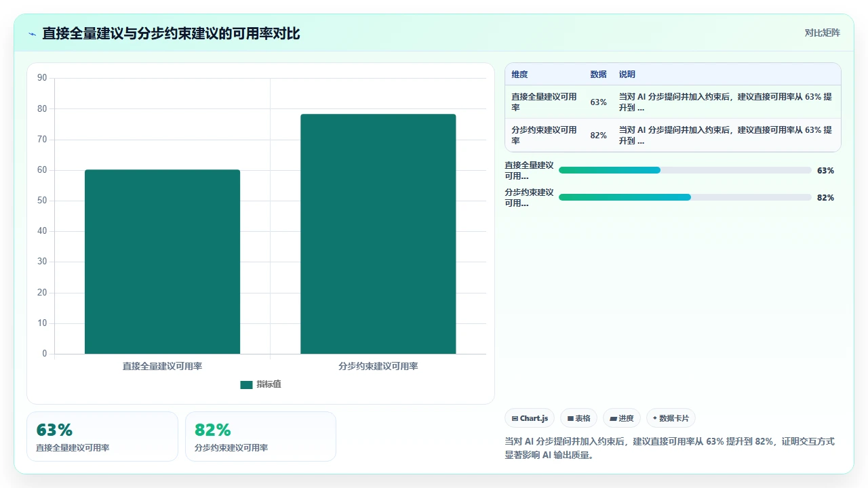The width and height of the screenshot is (868, 488).
Task: Click the 82% value beside the progress bar
Action: pyautogui.click(x=825, y=198)
